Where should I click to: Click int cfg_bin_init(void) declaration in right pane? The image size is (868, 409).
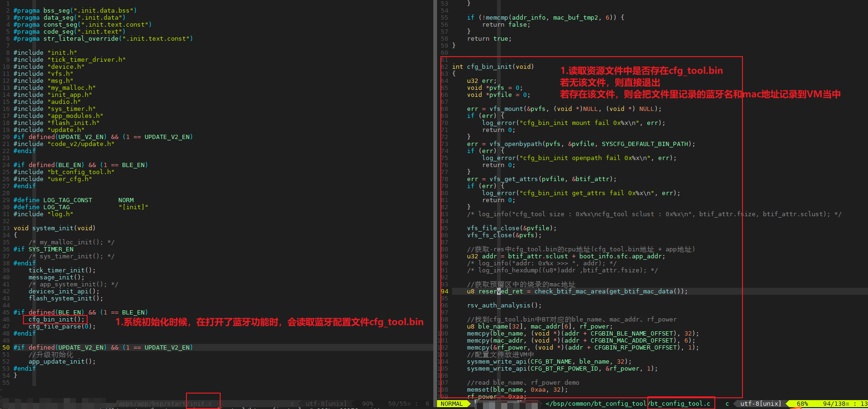(x=493, y=66)
